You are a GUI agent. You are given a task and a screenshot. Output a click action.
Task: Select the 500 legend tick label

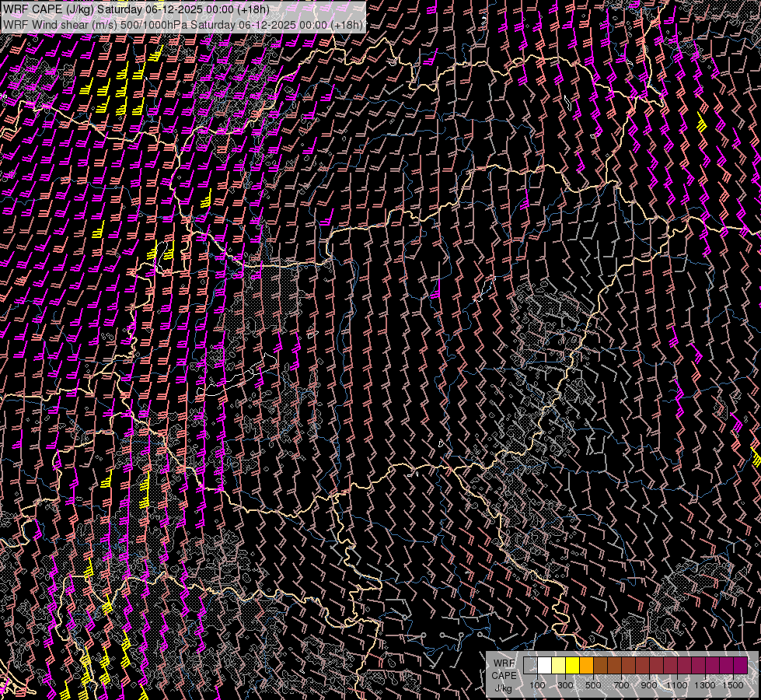[593, 685]
